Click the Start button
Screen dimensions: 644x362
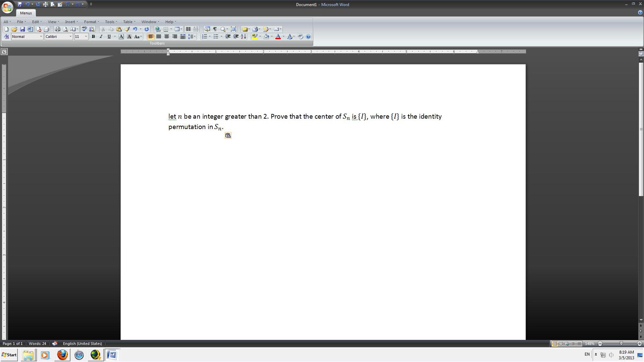coord(9,355)
